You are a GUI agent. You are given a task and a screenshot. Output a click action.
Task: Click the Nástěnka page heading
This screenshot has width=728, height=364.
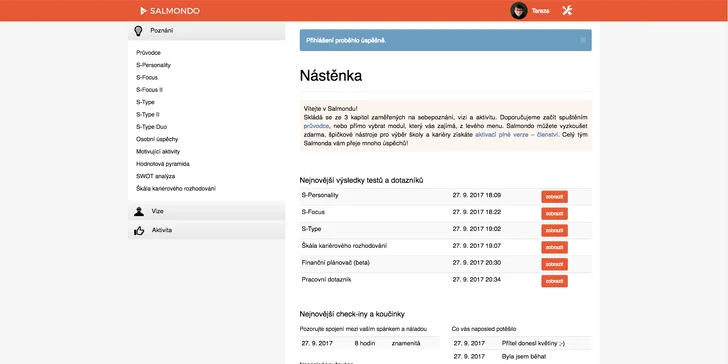click(331, 76)
